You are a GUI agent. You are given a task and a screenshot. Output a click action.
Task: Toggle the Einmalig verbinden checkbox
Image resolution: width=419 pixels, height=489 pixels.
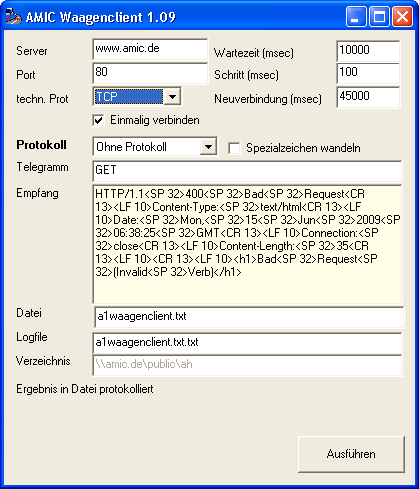click(99, 120)
